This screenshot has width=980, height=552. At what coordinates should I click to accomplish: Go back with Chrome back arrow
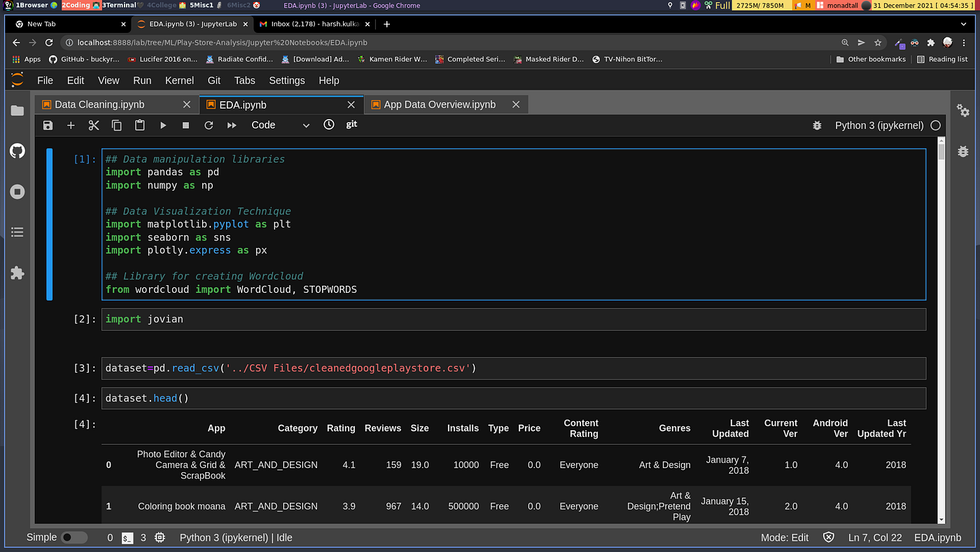(x=17, y=43)
